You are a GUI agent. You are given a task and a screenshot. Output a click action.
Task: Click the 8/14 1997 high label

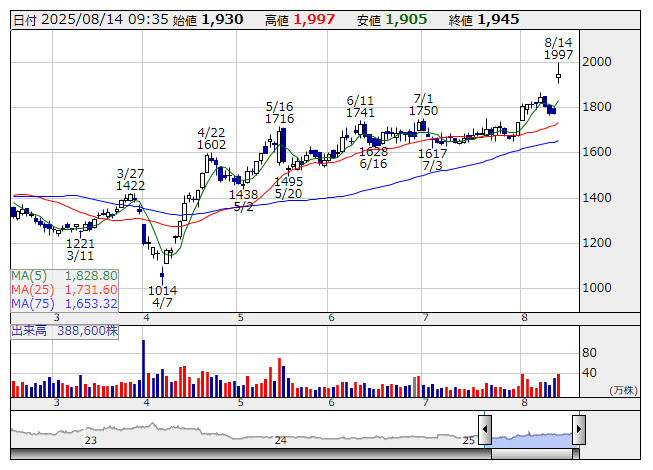point(558,48)
